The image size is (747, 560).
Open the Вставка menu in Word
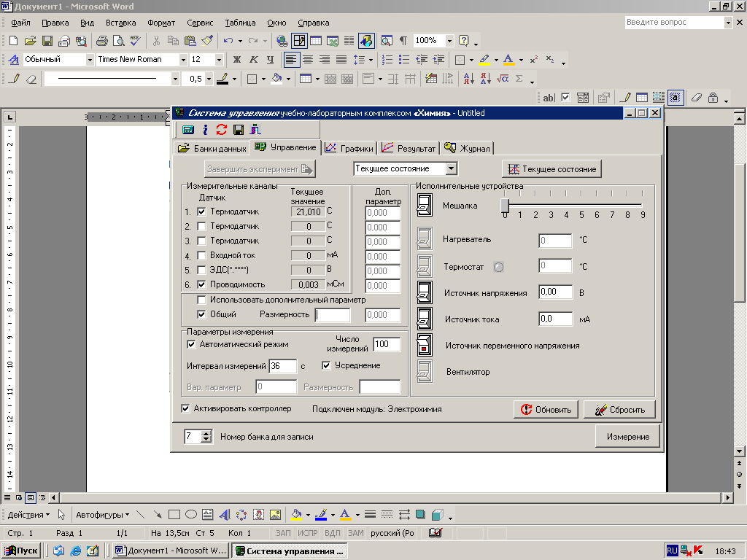click(x=120, y=23)
